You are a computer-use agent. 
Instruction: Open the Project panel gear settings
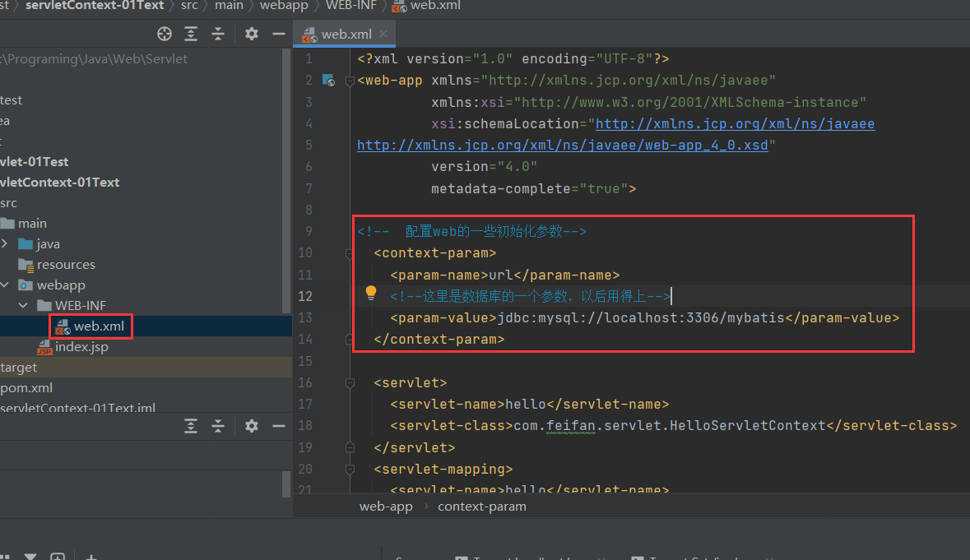point(252,34)
